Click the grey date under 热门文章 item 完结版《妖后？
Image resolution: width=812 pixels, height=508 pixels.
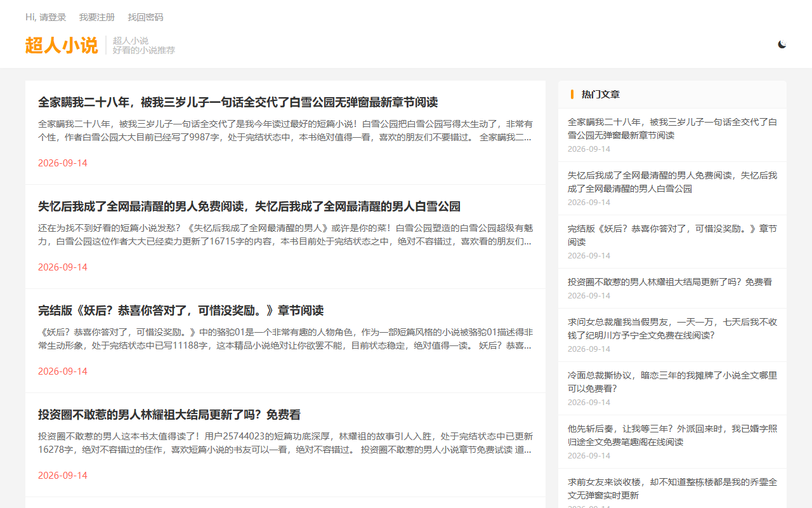(589, 256)
